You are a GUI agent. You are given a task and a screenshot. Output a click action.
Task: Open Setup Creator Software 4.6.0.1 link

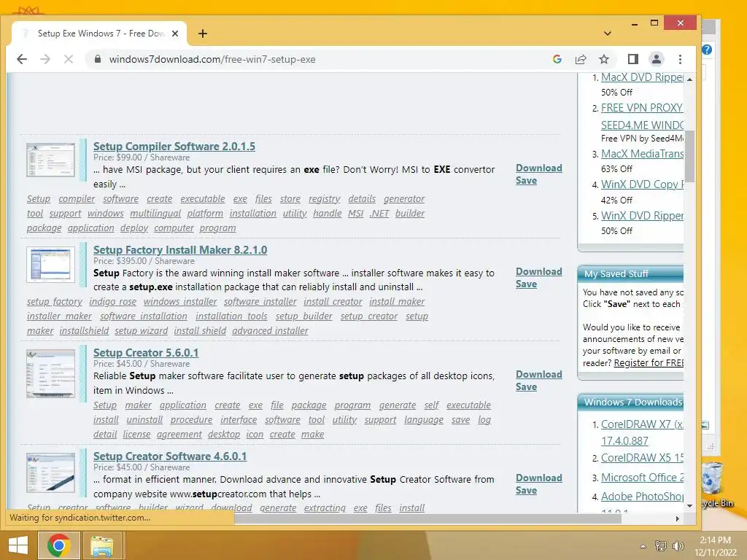170,456
